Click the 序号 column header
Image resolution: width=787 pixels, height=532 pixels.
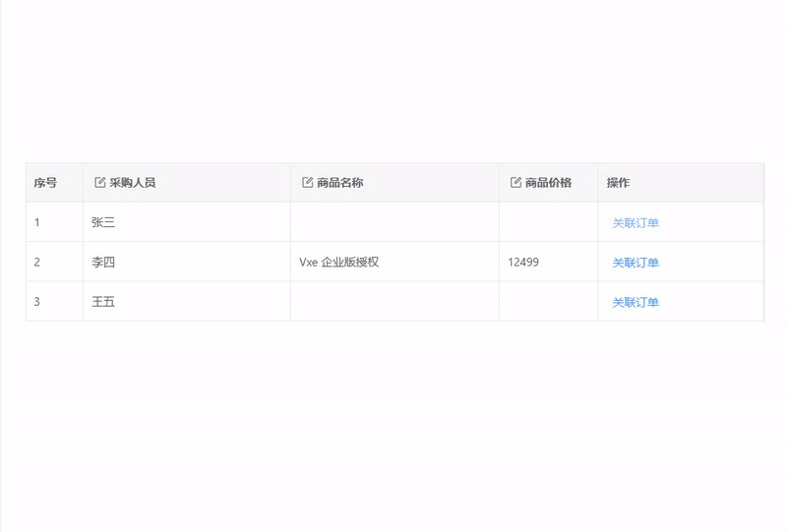pos(45,183)
